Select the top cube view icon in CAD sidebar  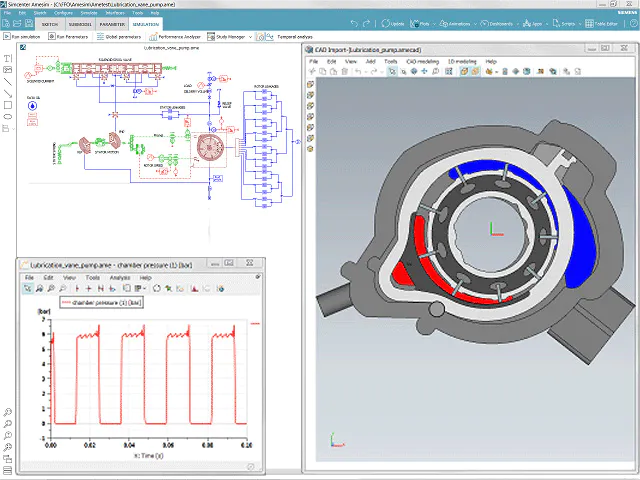pyautogui.click(x=311, y=85)
